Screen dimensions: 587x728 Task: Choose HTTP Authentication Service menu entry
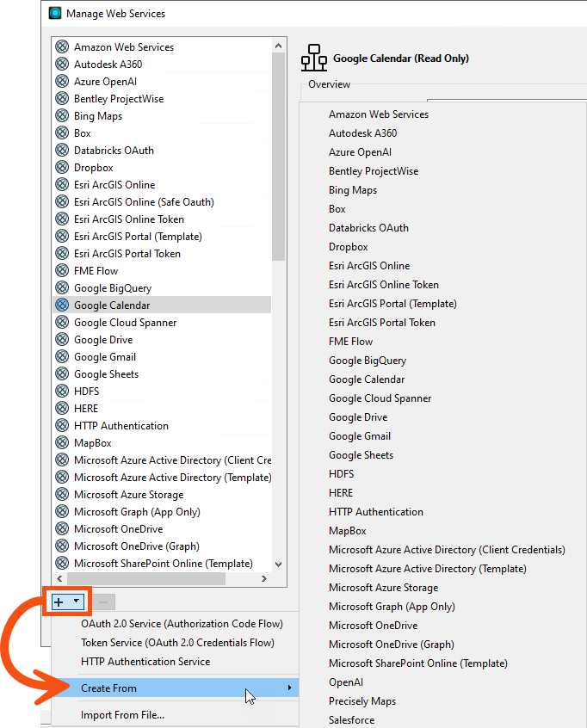tap(145, 662)
